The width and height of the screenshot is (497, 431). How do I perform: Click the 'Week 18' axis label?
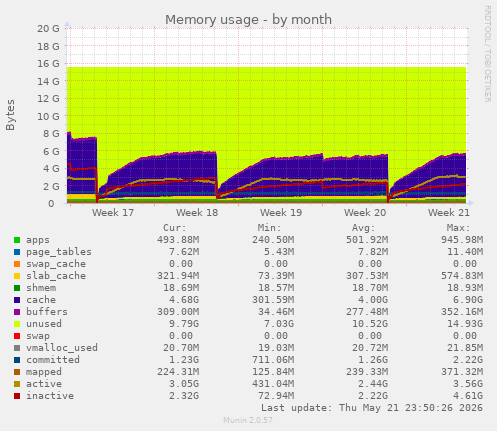coord(197,213)
